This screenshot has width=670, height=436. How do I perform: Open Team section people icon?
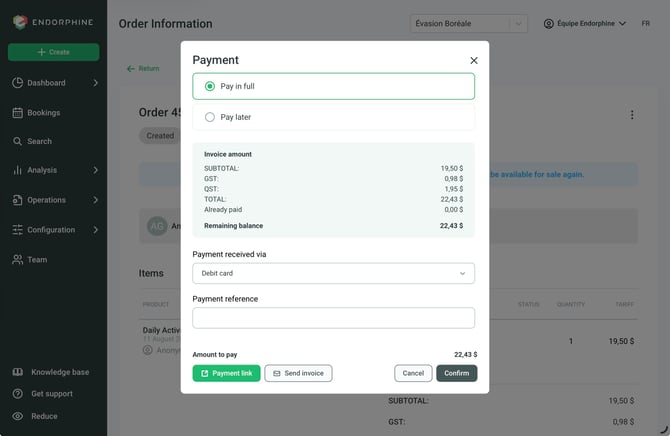pos(18,259)
